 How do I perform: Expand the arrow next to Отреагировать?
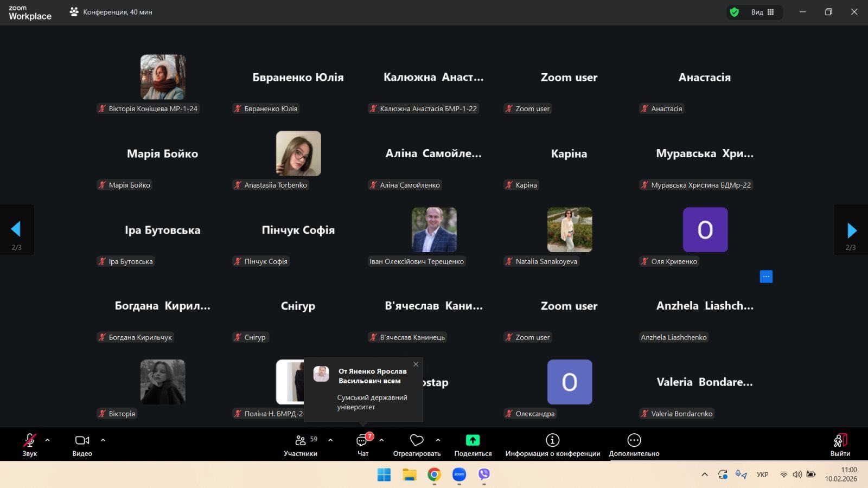pyautogui.click(x=438, y=440)
